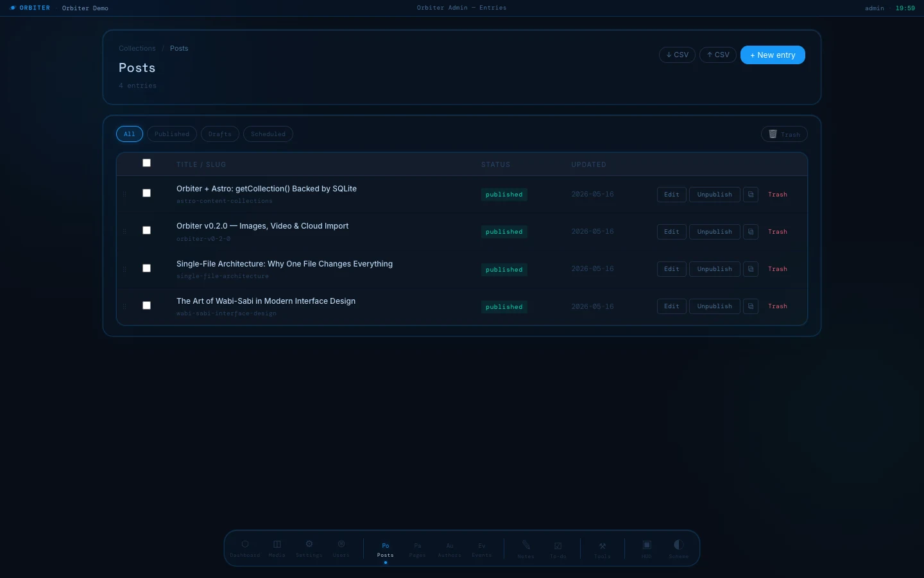Duplicate the Single-File Architecture post
The width and height of the screenshot is (924, 578).
(751, 269)
